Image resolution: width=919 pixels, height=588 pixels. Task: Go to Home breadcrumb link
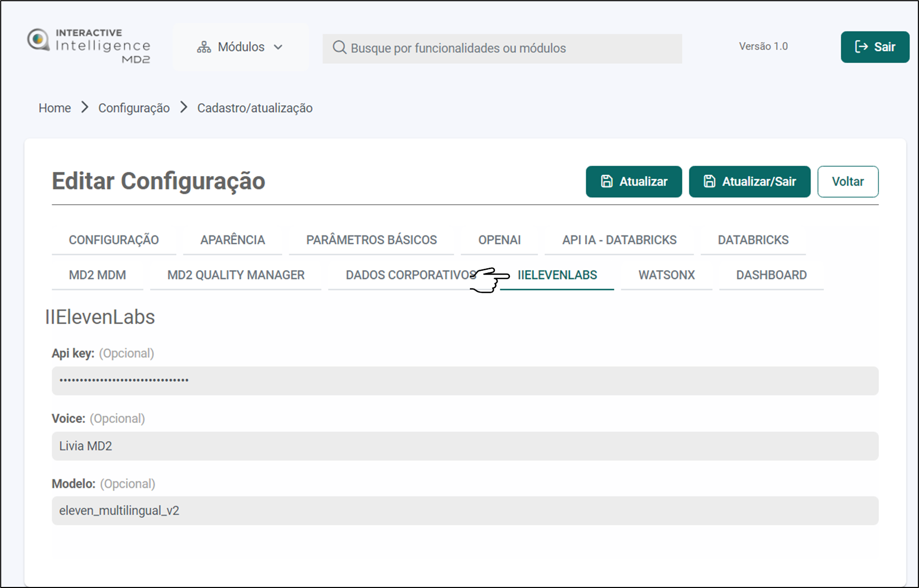(55, 108)
